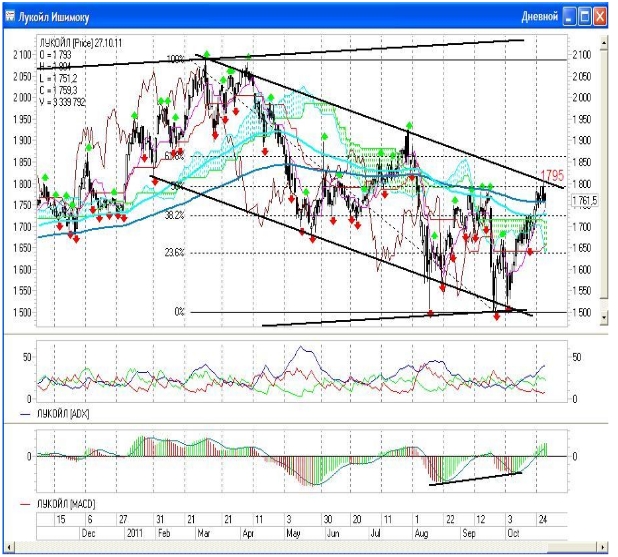Image resolution: width=618 pixels, height=557 pixels.
Task: Click the Oct month label on time axis
Action: click(x=513, y=533)
